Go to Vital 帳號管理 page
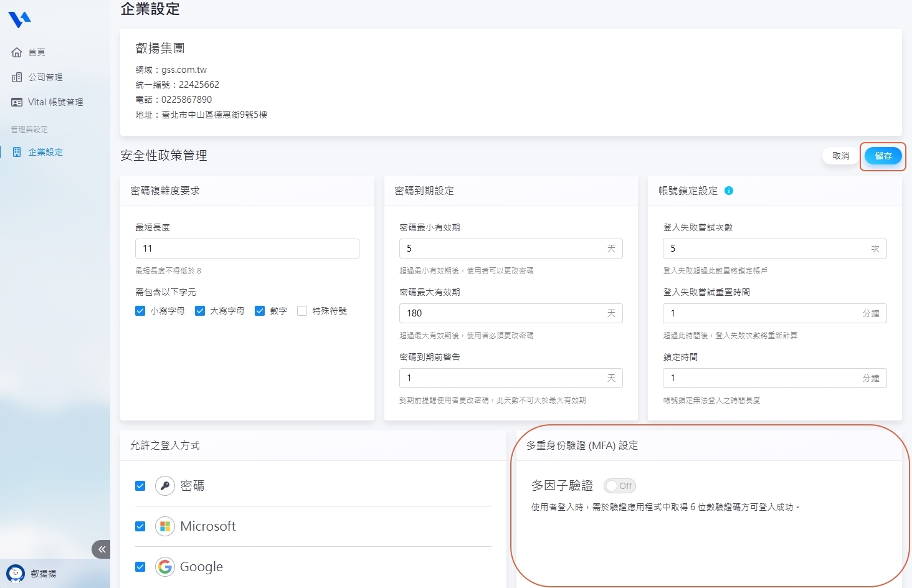912x588 pixels. [55, 102]
